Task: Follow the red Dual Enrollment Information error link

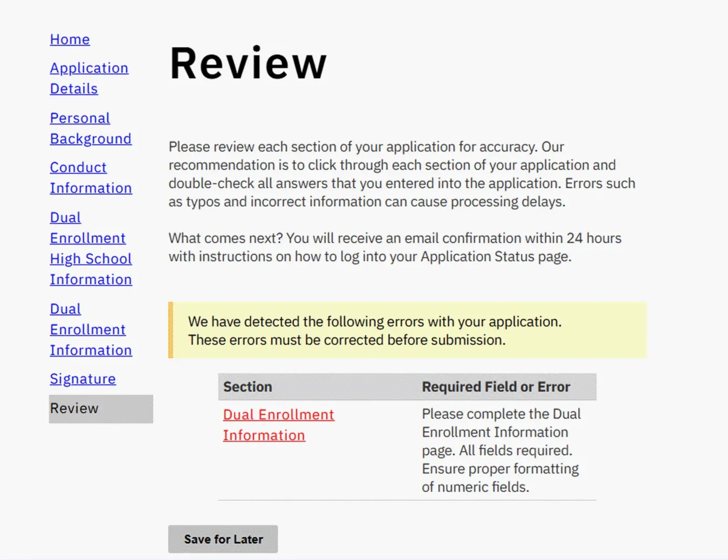Action: 279,425
